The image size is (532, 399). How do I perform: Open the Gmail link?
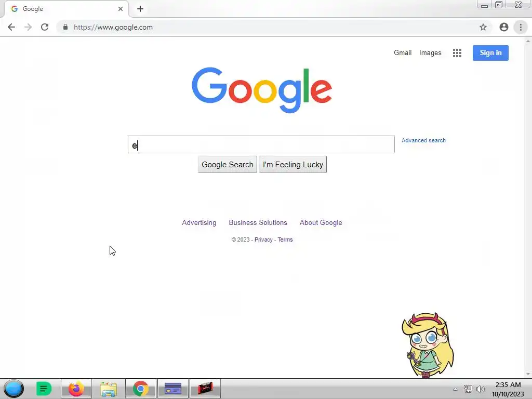[403, 53]
